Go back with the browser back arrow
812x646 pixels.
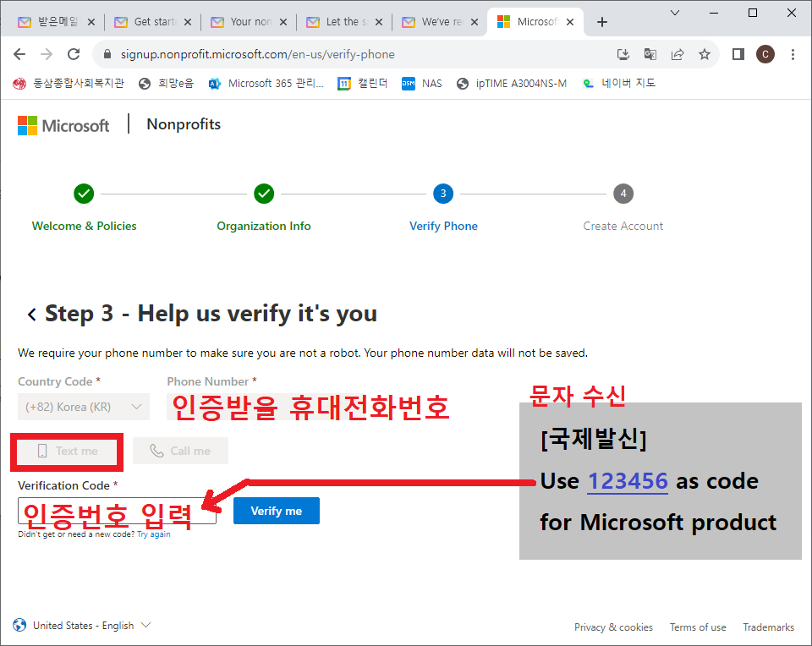(x=19, y=54)
